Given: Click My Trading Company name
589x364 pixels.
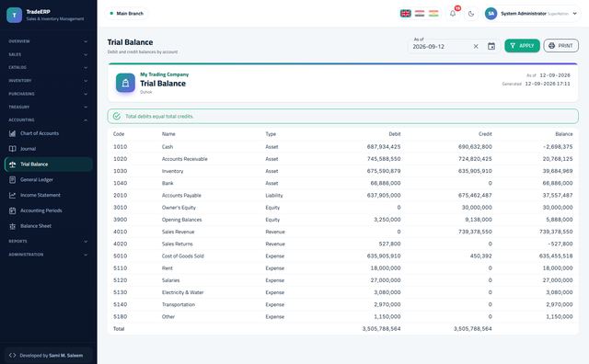Looking at the screenshot, I should click(x=165, y=74).
